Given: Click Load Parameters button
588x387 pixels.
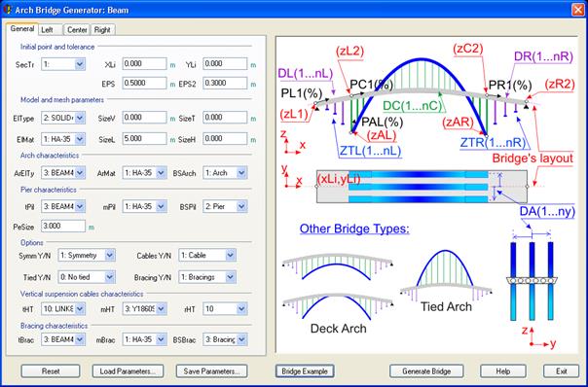Looking at the screenshot, I should [128, 371].
